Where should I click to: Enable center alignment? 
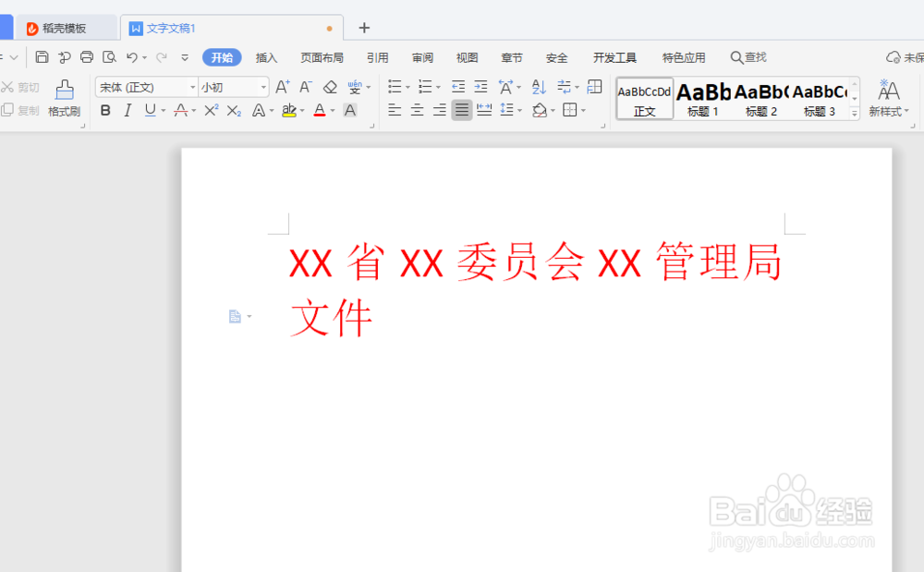click(417, 109)
